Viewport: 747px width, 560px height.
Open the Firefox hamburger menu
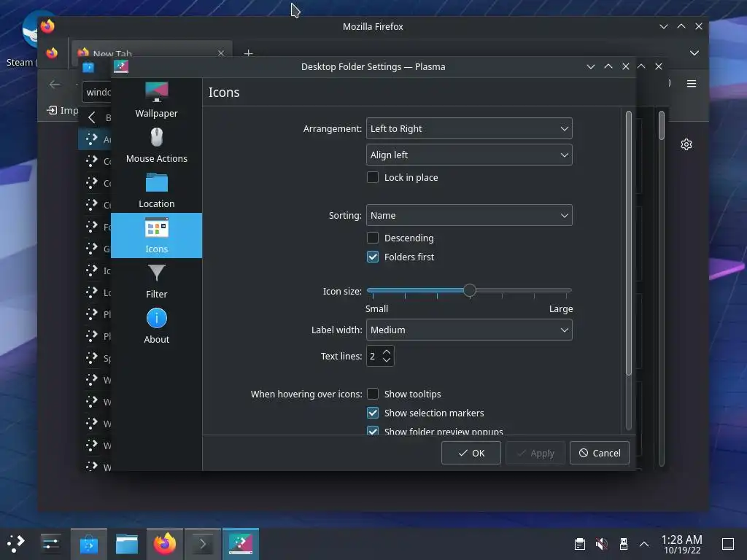pyautogui.click(x=692, y=84)
